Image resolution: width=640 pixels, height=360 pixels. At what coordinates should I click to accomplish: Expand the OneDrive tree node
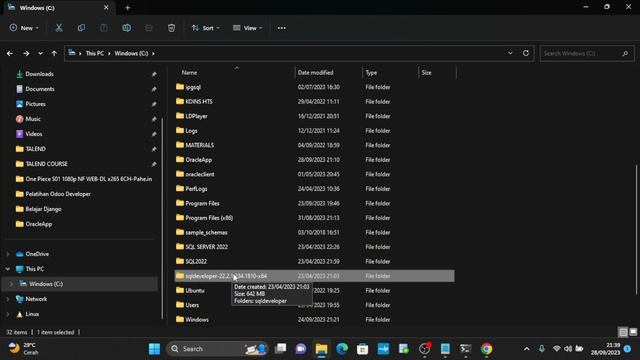click(x=8, y=254)
